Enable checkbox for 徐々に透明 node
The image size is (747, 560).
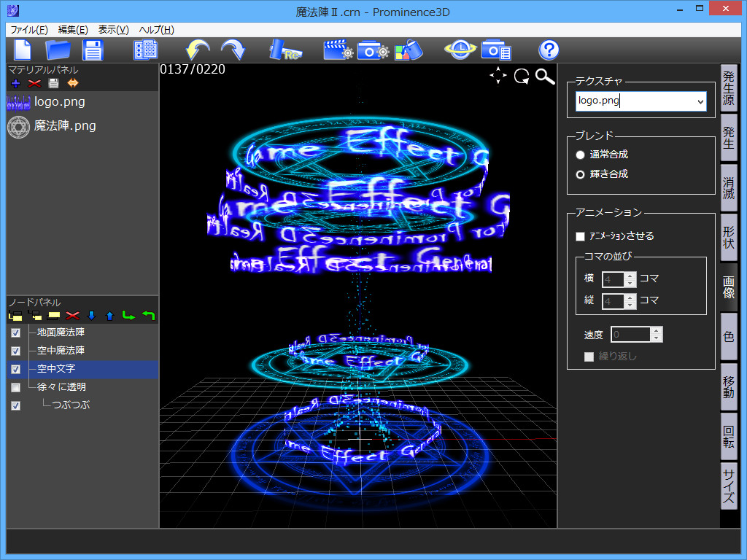(x=16, y=388)
